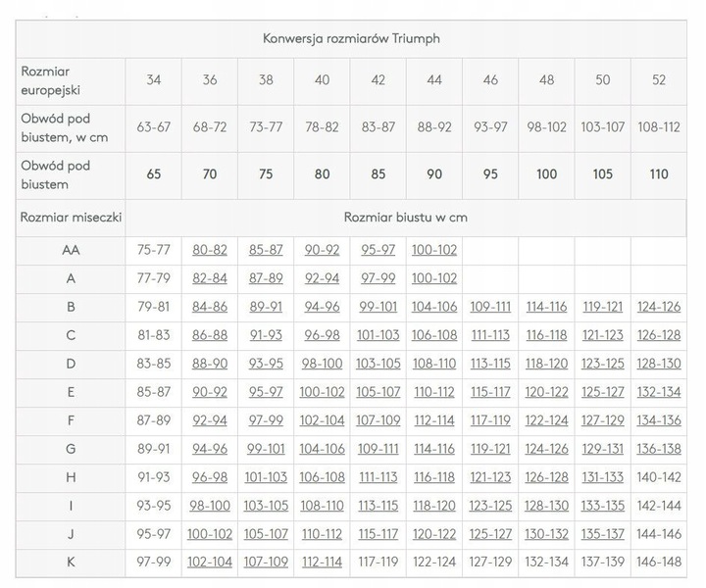
Task: Click the 146-148 cell in row K
Action: 659,563
